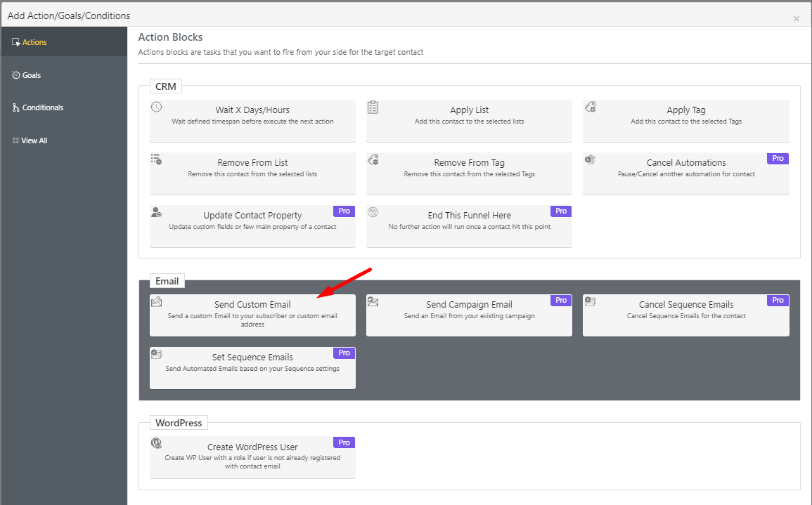Click the Apply List clipboard icon

[x=373, y=105]
